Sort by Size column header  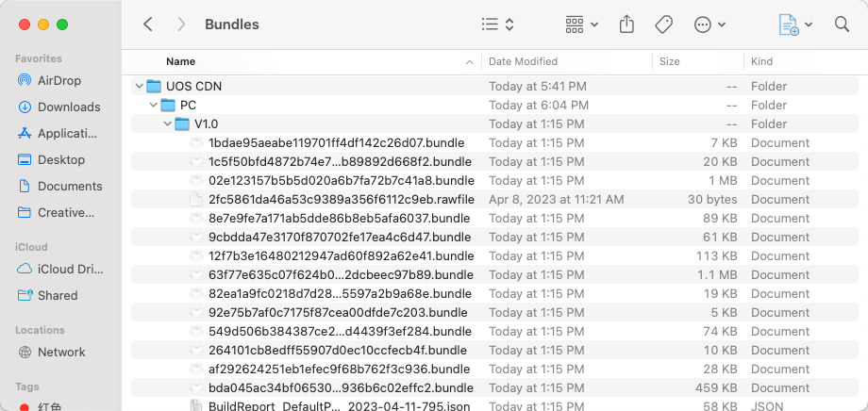(x=670, y=61)
